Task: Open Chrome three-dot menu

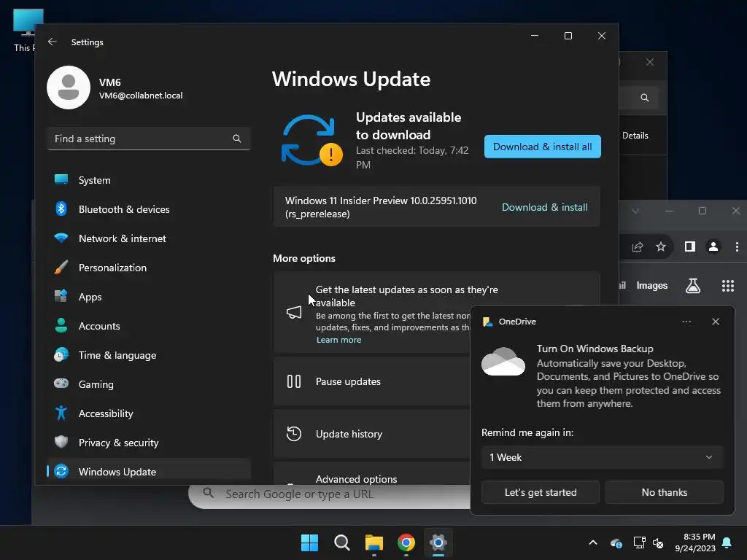Action: tap(737, 246)
